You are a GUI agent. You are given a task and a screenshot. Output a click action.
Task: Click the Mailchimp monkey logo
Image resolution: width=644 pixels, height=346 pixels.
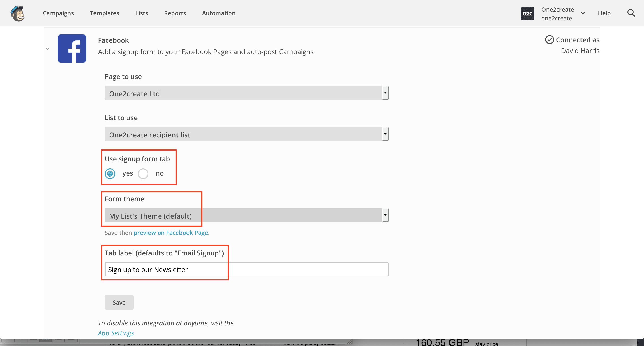click(x=17, y=13)
